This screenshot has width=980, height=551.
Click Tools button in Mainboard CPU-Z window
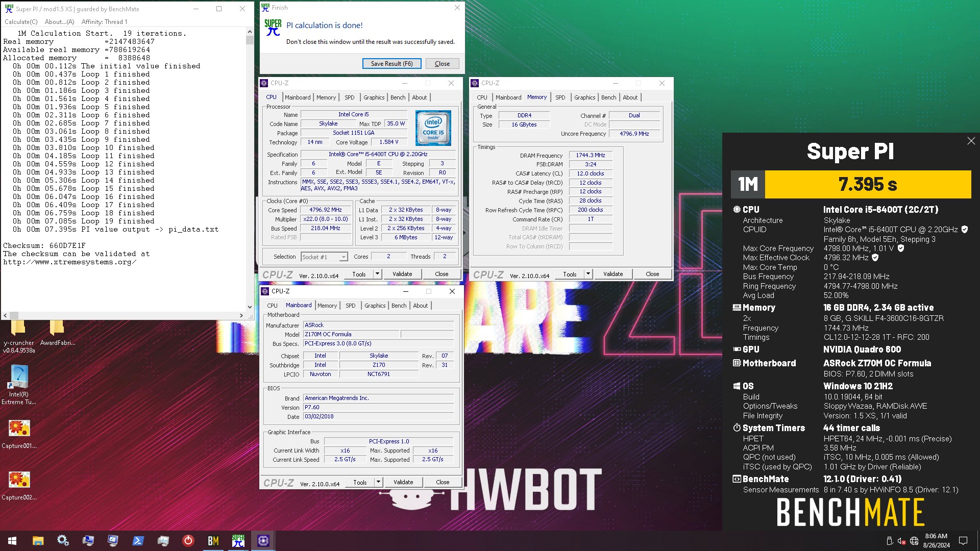(x=360, y=482)
